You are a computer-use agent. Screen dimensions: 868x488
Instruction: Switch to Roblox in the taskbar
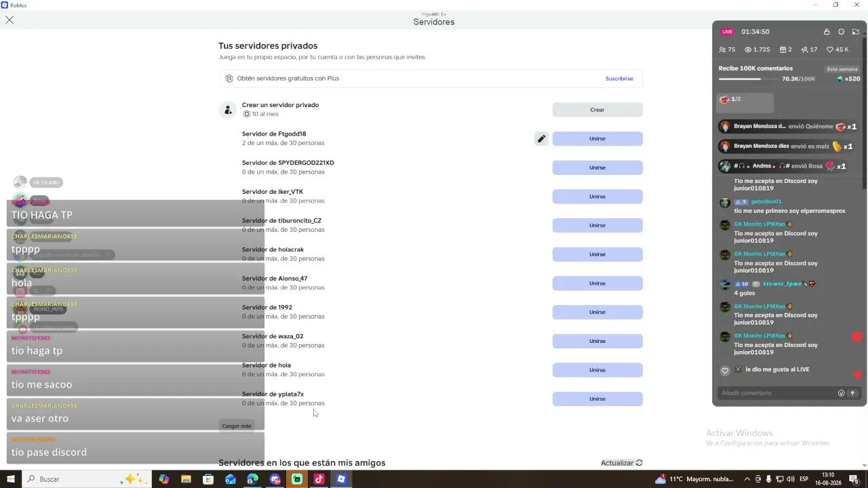341,479
